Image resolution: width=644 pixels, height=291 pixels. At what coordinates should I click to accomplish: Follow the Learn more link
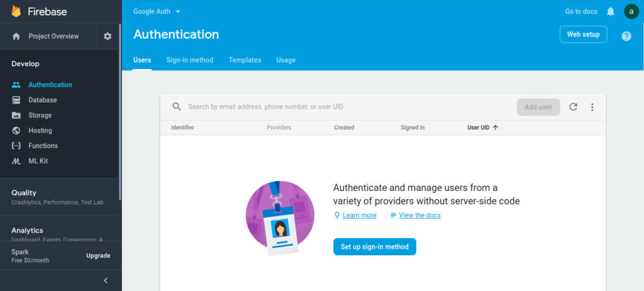coord(359,216)
